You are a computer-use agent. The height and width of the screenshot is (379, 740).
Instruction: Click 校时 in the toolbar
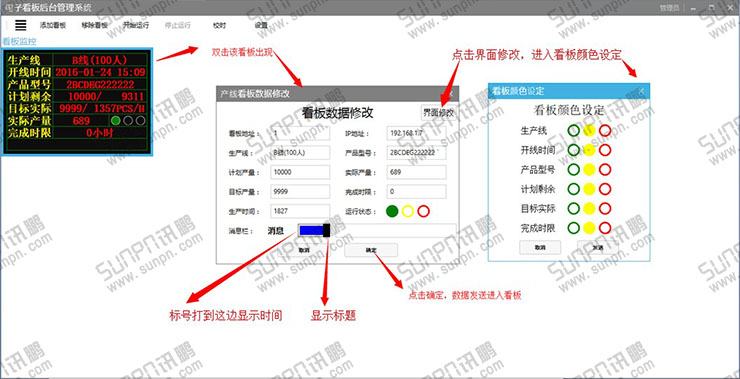point(219,25)
